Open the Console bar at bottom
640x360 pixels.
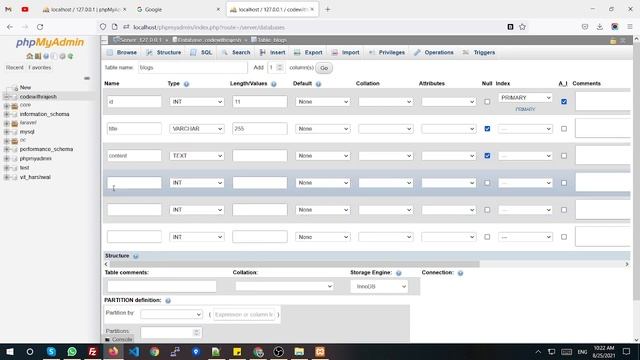(x=118, y=340)
